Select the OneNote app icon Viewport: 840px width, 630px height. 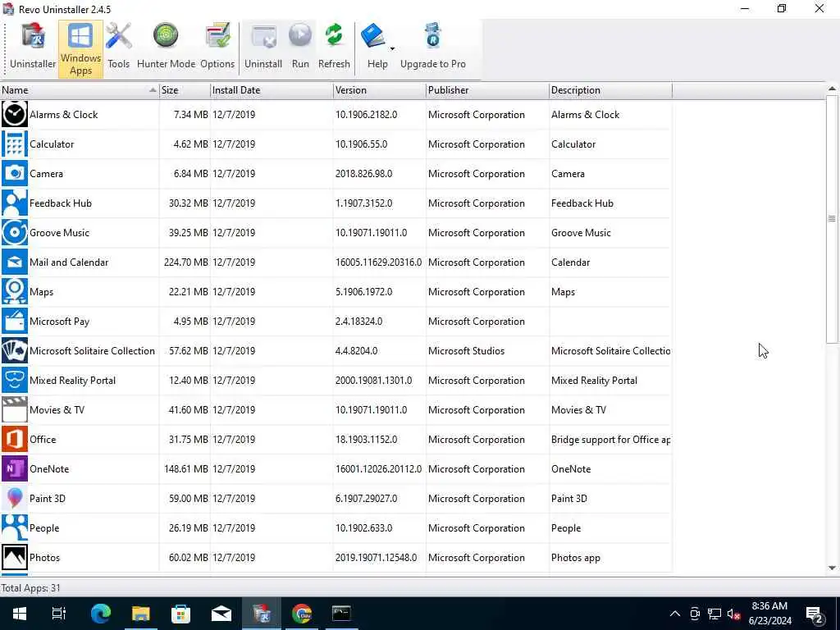click(15, 468)
